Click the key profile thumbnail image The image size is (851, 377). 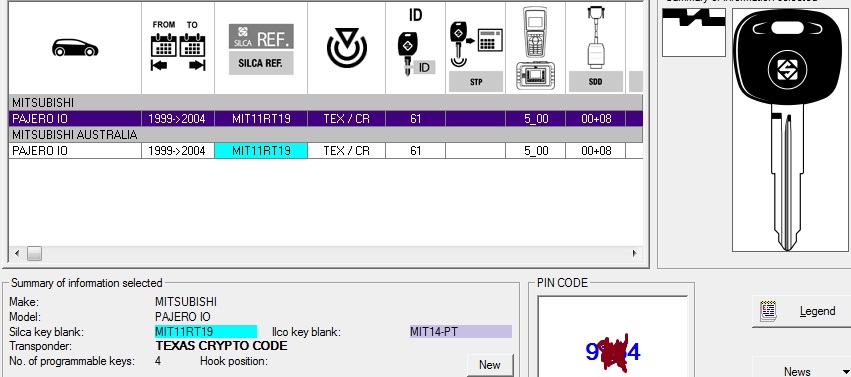point(694,32)
